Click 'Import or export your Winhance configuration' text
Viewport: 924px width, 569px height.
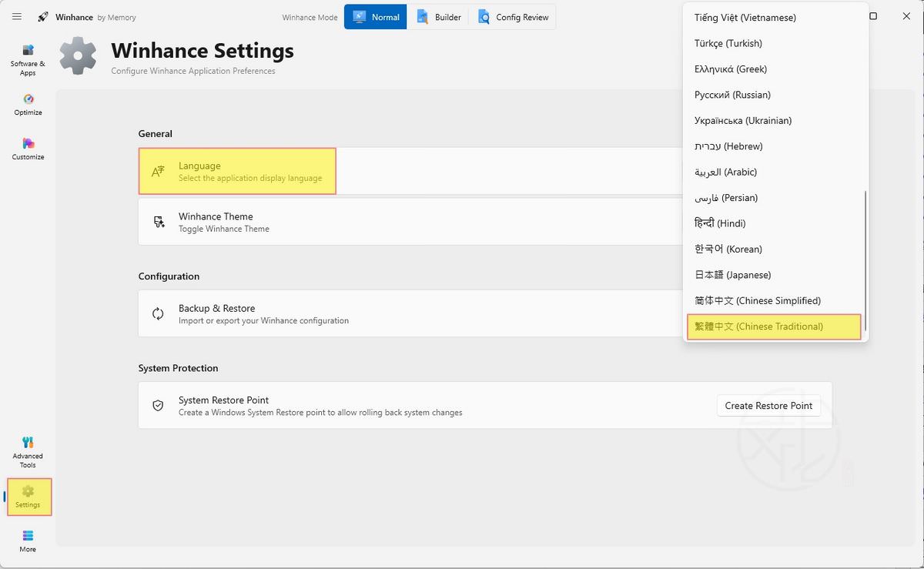point(263,320)
